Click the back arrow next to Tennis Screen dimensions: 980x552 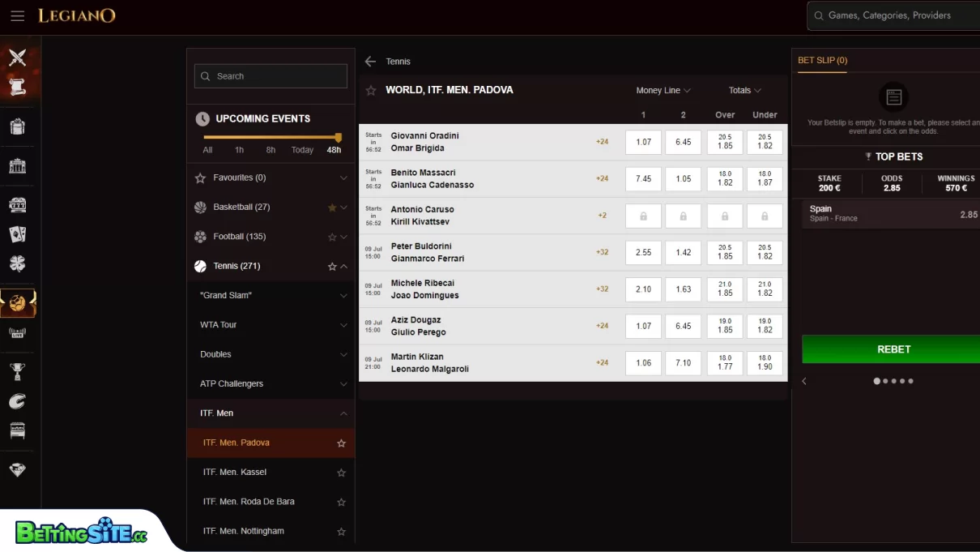click(370, 62)
